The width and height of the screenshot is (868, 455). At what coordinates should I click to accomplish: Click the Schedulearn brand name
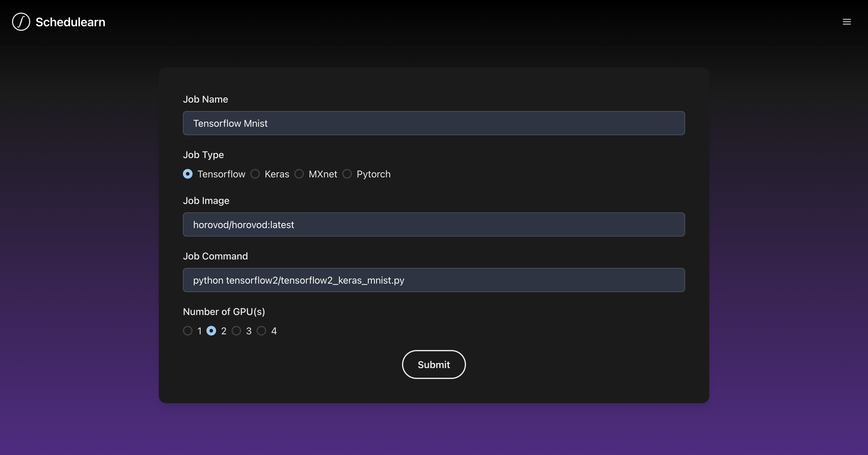click(70, 22)
